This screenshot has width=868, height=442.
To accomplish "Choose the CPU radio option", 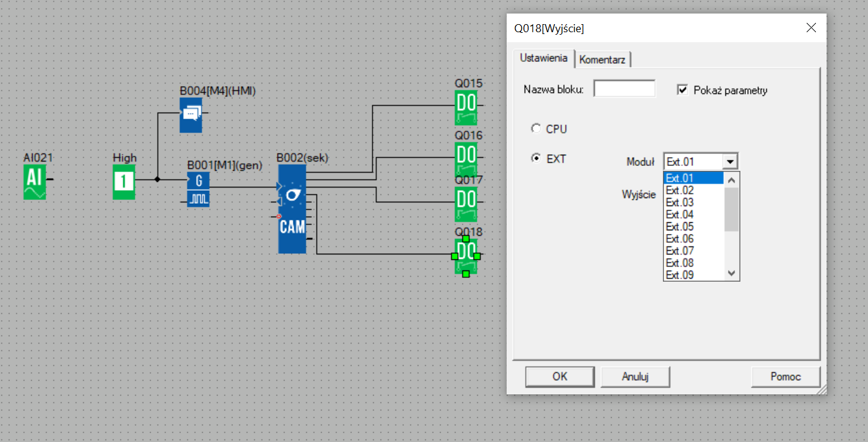I will pos(536,129).
